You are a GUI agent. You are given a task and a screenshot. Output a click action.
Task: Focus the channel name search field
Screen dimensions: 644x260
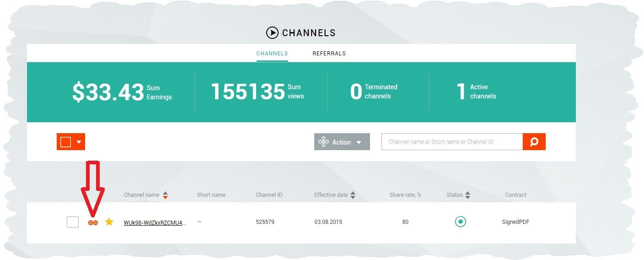click(452, 142)
